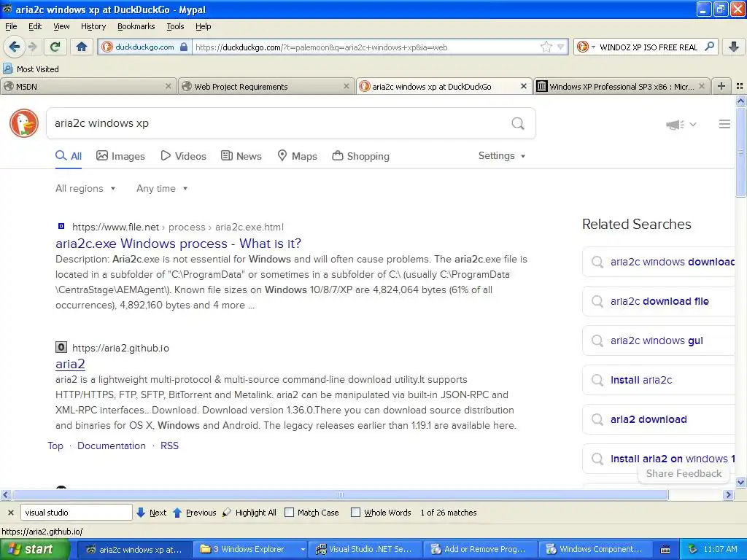Click the horizontal scrollbar thumb
The height and width of the screenshot is (560, 747).
pyautogui.click(x=340, y=495)
